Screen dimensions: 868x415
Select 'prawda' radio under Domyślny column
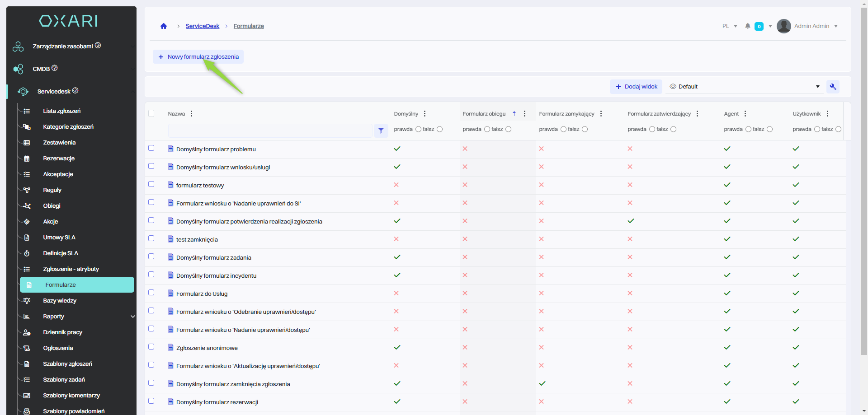point(418,130)
